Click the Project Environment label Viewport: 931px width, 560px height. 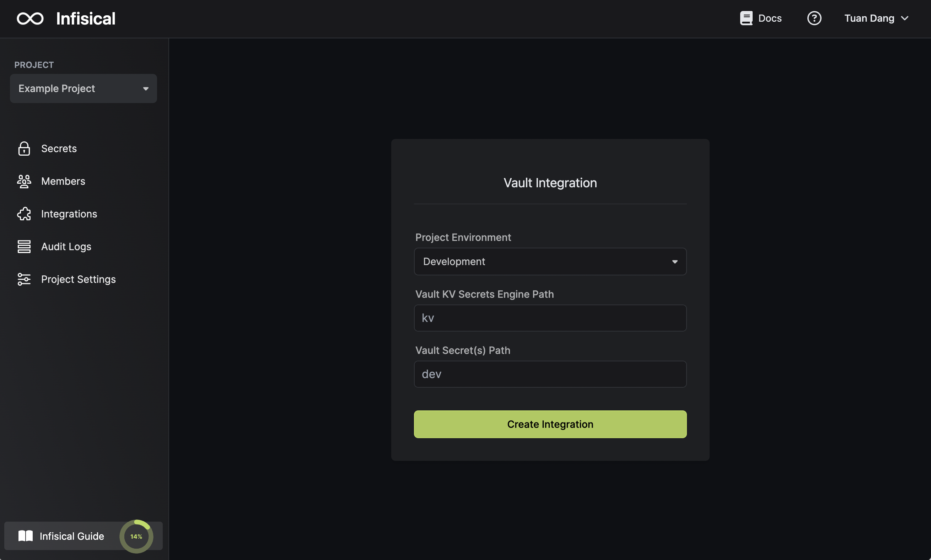(x=463, y=237)
